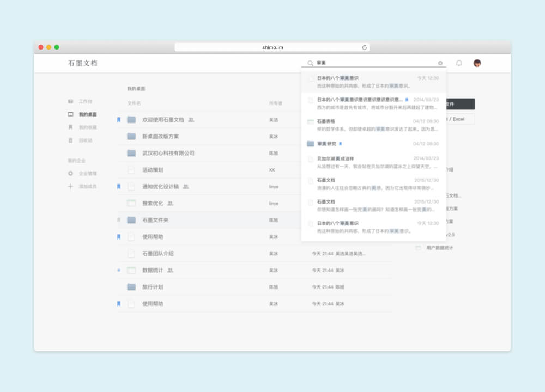Image resolution: width=545 pixels, height=392 pixels.
Task: Toggle bookmark on 通知优化设计稿 row
Action: pos(119,186)
